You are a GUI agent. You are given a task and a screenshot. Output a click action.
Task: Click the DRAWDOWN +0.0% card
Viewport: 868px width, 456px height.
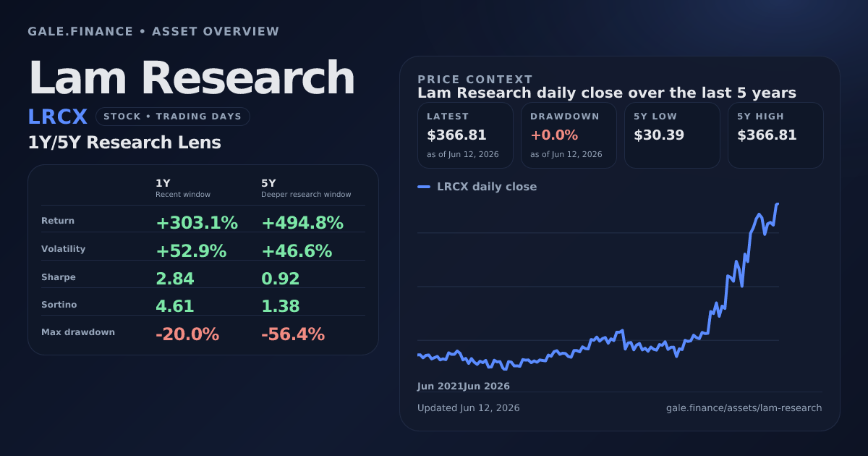click(x=569, y=135)
